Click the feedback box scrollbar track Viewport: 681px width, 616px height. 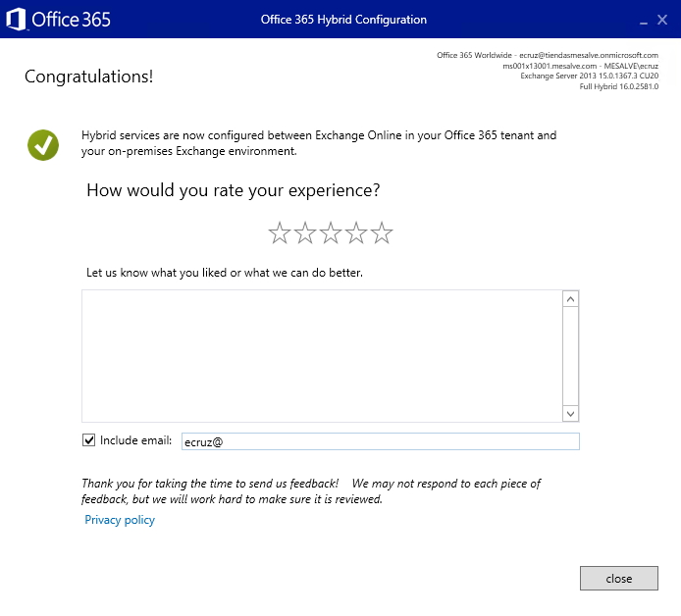tap(571, 356)
